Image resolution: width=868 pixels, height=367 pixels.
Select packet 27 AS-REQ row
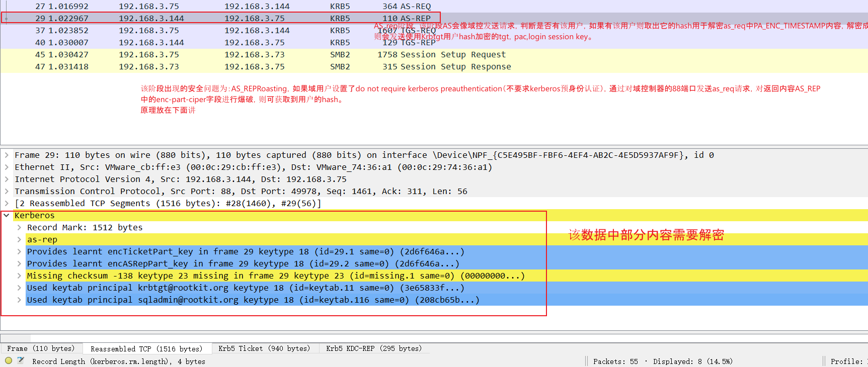point(434,6)
